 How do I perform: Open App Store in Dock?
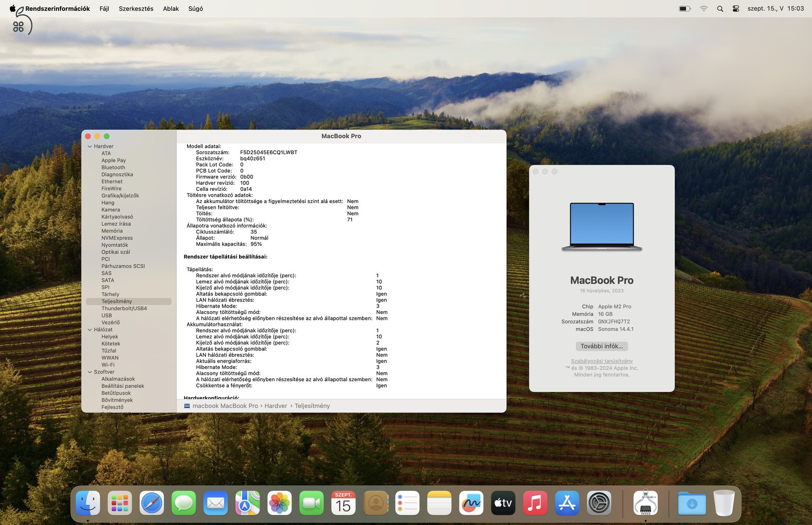(x=567, y=503)
